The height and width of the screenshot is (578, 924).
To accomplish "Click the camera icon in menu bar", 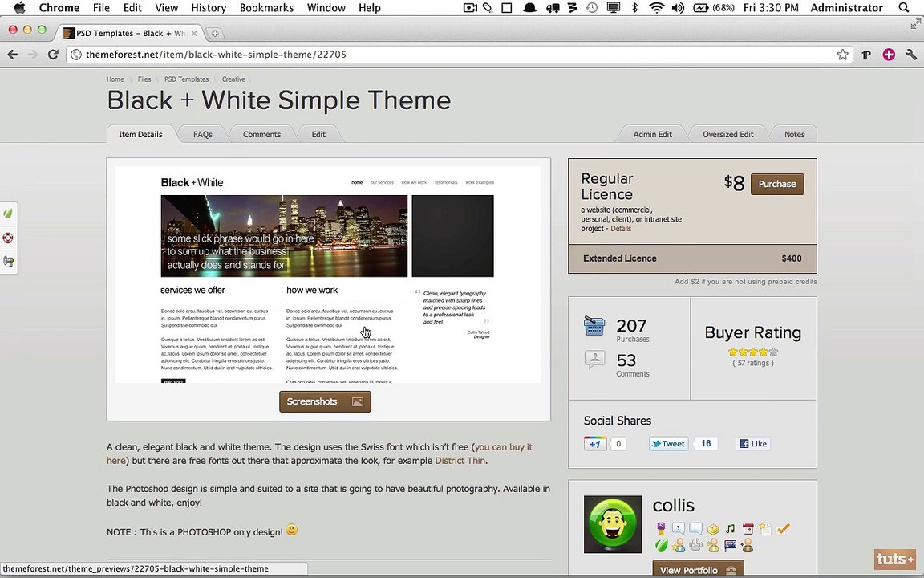I will click(470, 8).
